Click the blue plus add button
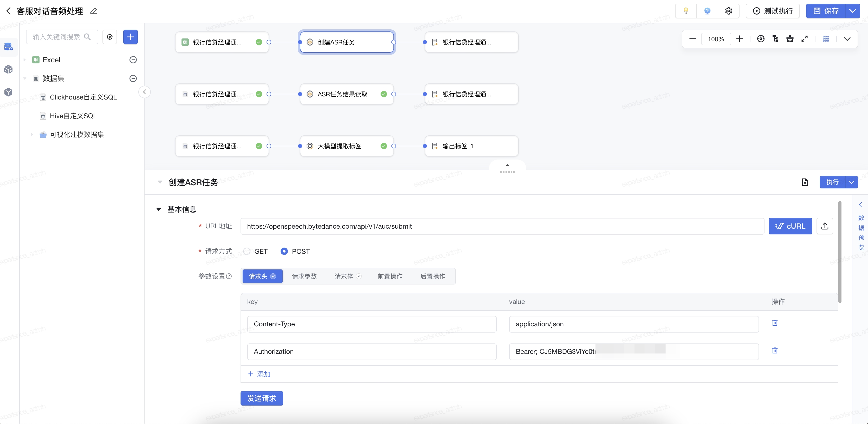Image resolution: width=868 pixels, height=424 pixels. tap(130, 37)
